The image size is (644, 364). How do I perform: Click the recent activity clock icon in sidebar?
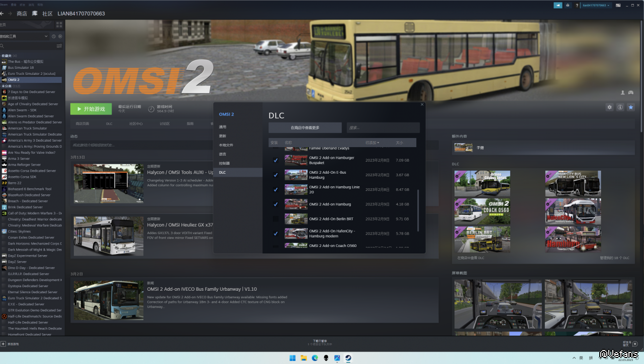point(54,36)
